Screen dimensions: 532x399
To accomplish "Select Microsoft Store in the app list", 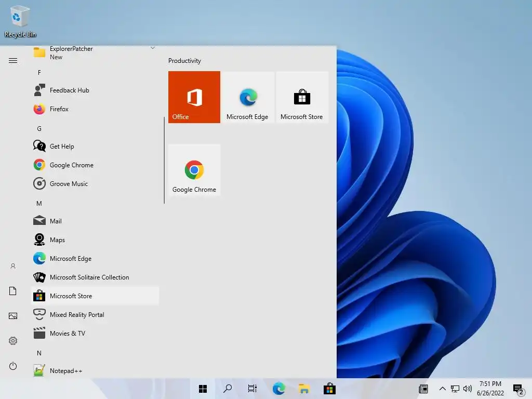I will pyautogui.click(x=95, y=296).
